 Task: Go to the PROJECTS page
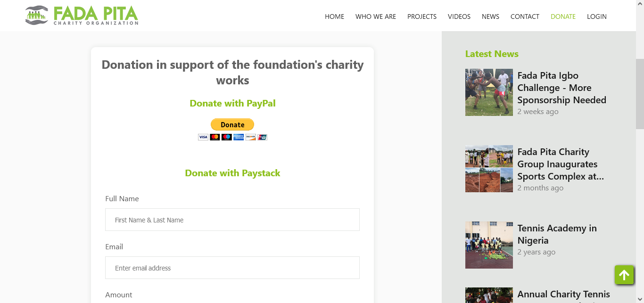click(422, 16)
